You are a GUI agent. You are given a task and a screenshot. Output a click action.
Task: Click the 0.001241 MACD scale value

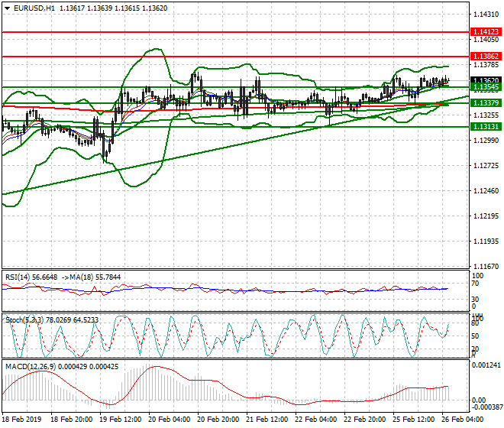486,365
